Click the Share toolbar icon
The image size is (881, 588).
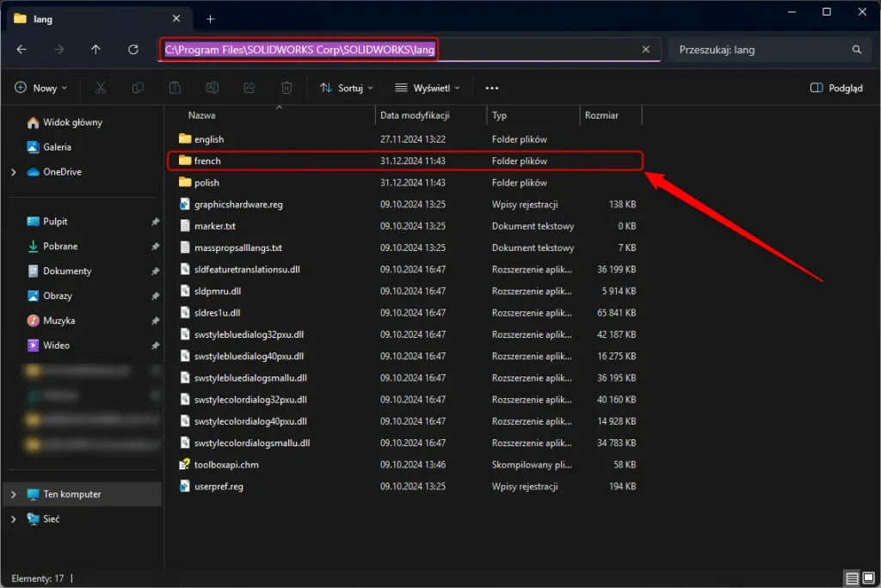(250, 88)
